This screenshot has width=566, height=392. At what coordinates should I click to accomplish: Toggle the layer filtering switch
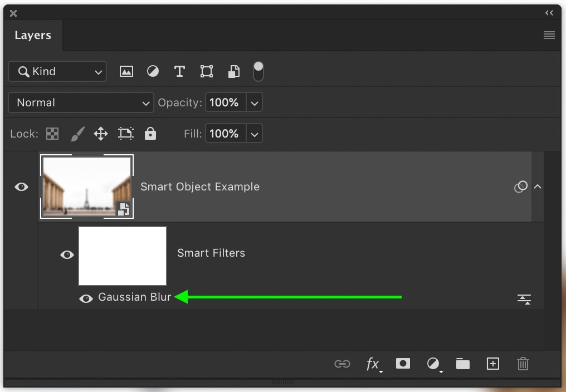[x=258, y=71]
